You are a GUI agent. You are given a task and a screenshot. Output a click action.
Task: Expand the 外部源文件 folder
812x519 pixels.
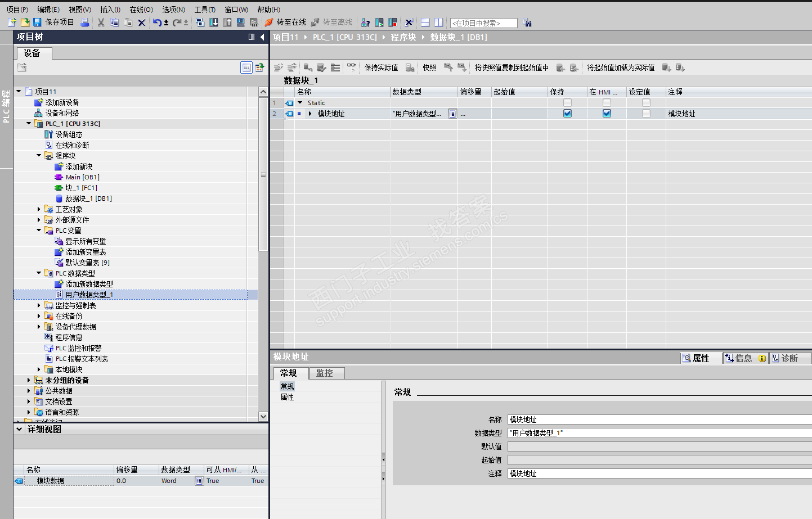(x=39, y=220)
